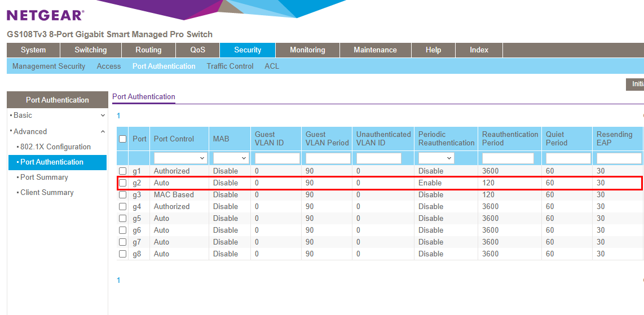Open the Client Summary page

pos(47,192)
